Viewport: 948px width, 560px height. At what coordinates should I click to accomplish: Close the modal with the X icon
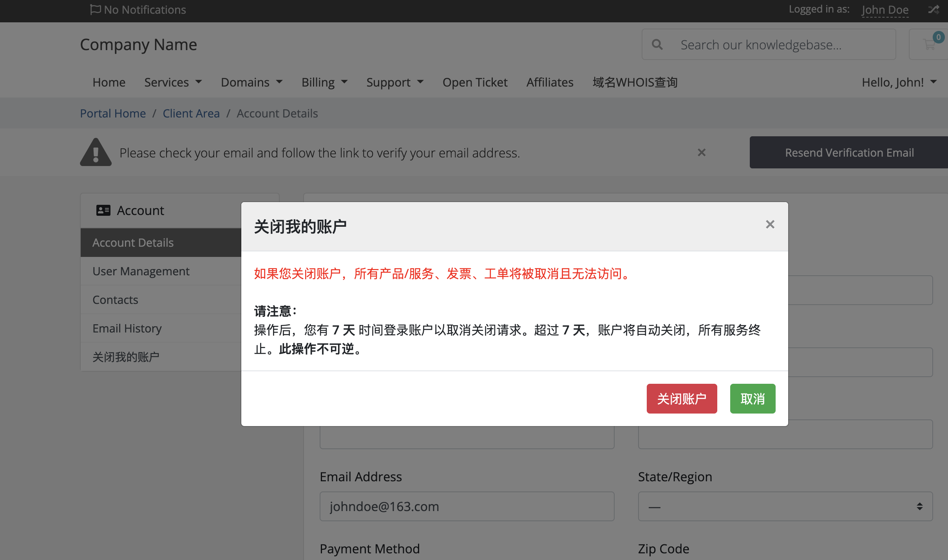click(770, 224)
